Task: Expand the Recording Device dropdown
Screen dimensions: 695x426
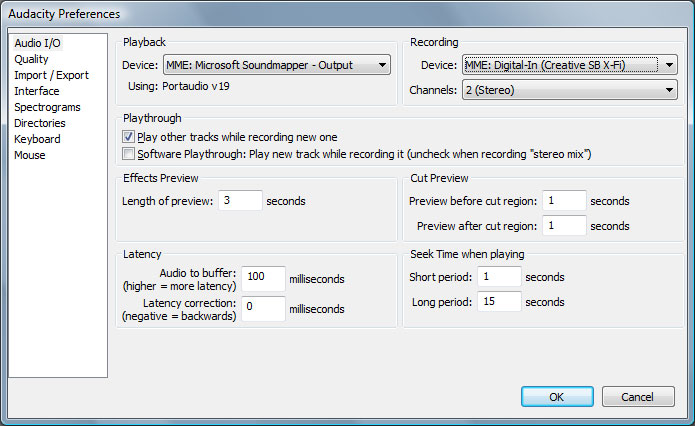Action: 570,66
